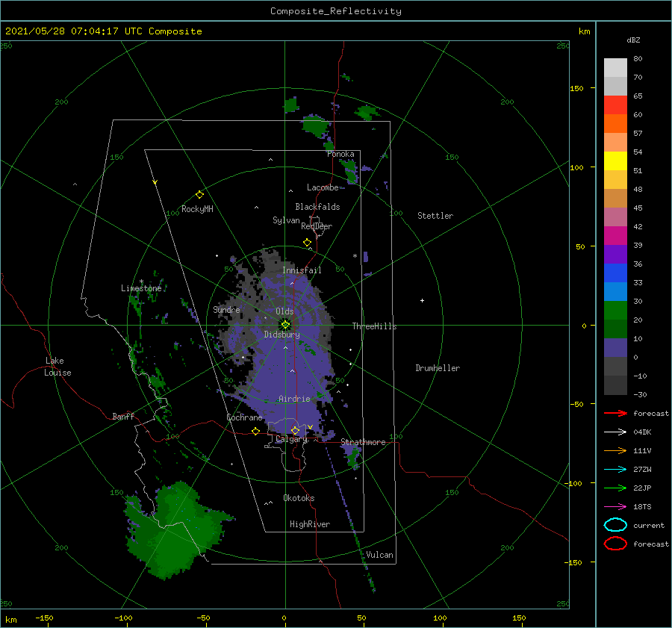The width and height of the screenshot is (672, 628).
Task: Select yellow diamond marker below Cochrane
Action: (x=255, y=431)
